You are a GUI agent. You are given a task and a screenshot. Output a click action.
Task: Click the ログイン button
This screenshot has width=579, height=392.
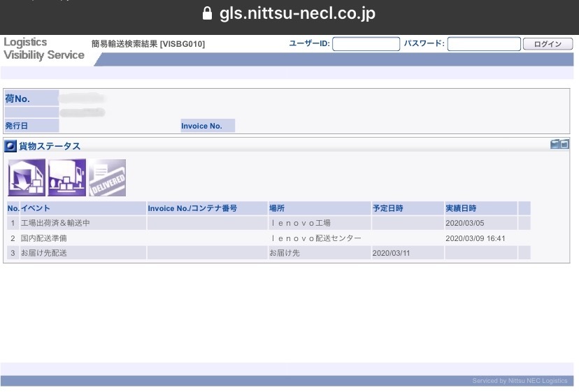(548, 44)
